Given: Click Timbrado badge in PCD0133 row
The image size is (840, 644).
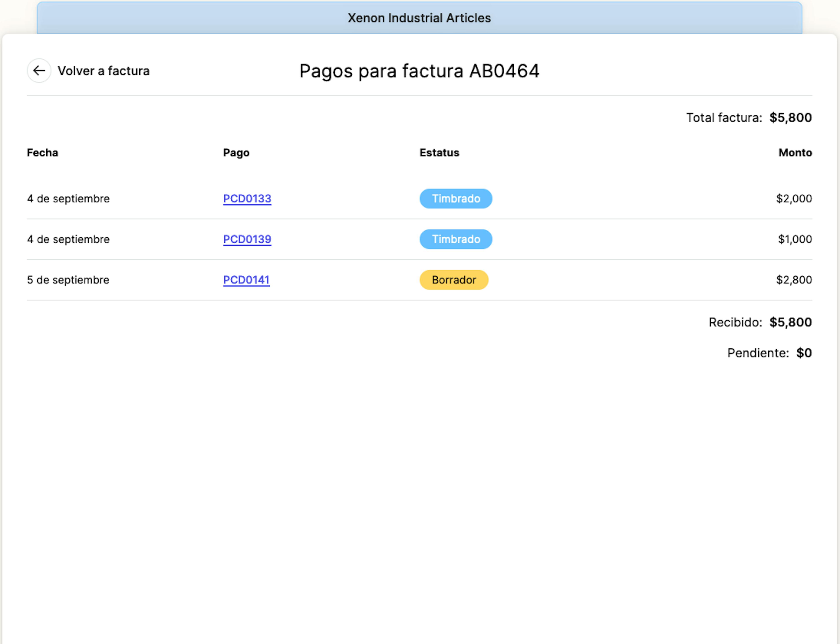Looking at the screenshot, I should (x=456, y=198).
